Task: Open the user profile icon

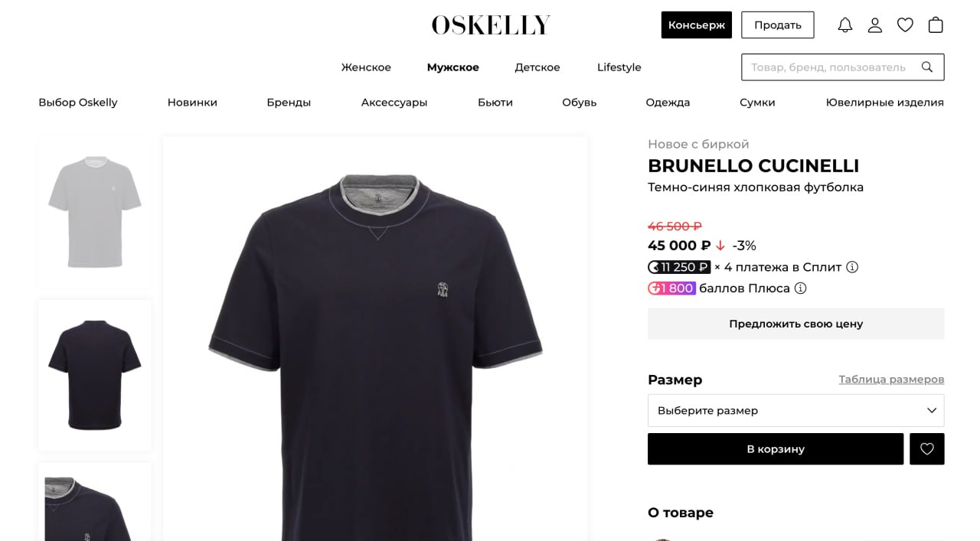Action: (x=875, y=25)
